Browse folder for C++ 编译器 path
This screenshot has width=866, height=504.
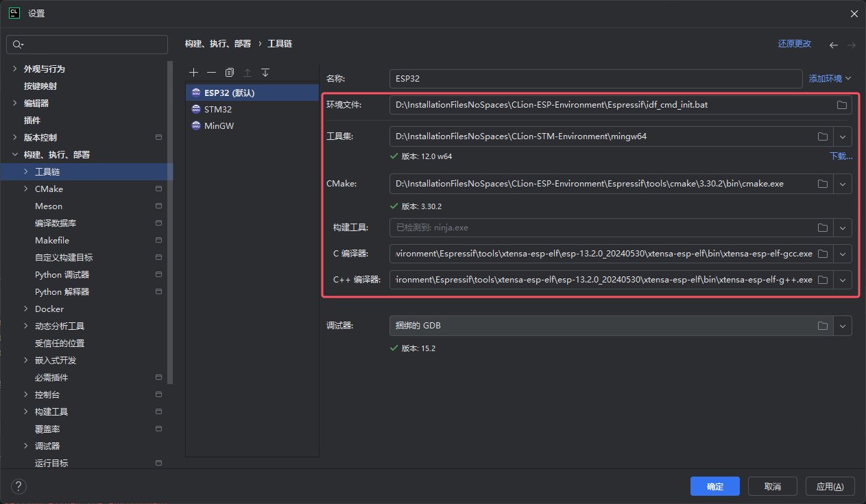(823, 280)
